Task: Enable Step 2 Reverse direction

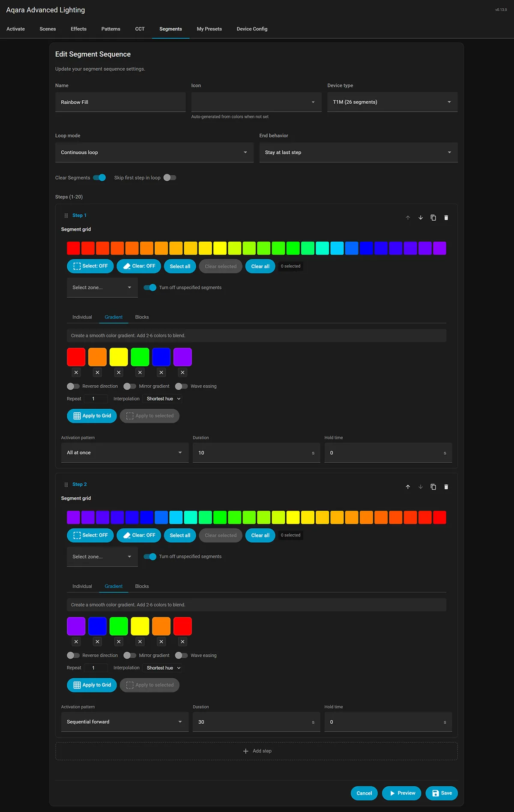Action: pyautogui.click(x=73, y=655)
